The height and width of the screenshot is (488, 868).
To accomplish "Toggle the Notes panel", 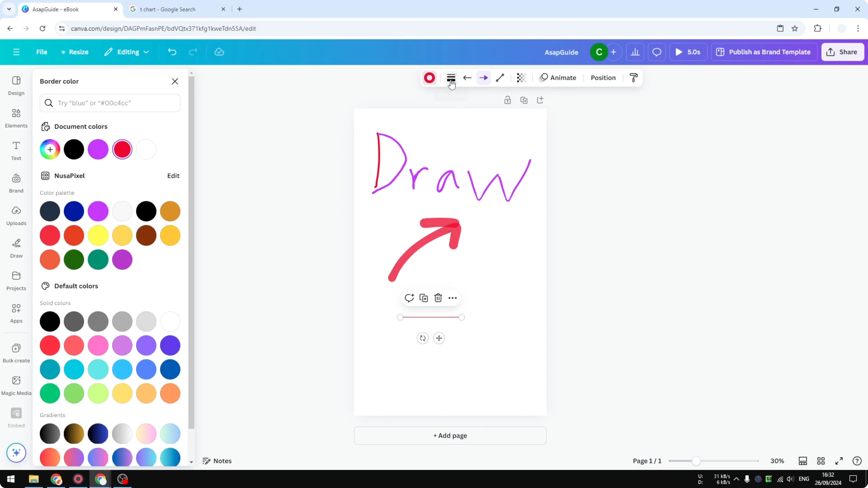I will coord(217,461).
